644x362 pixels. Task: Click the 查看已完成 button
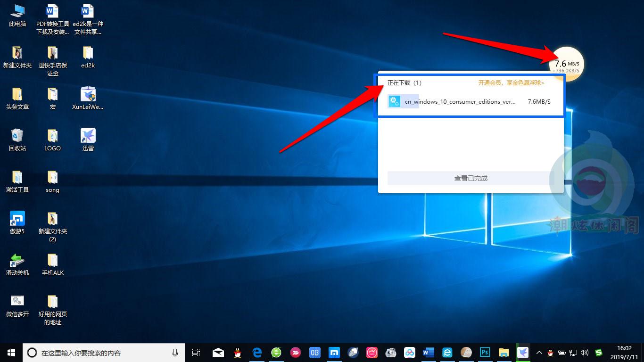tap(471, 178)
